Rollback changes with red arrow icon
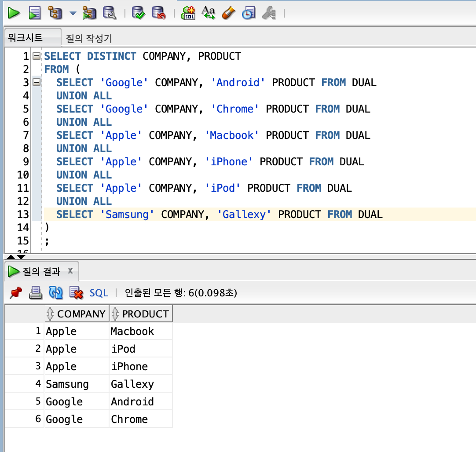476x452 pixels. pyautogui.click(x=159, y=13)
